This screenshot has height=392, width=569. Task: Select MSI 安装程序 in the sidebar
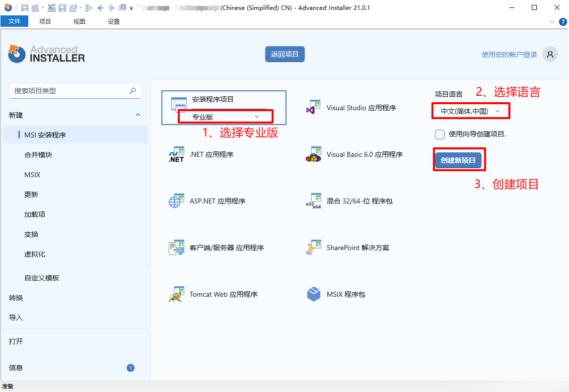[x=75, y=135]
